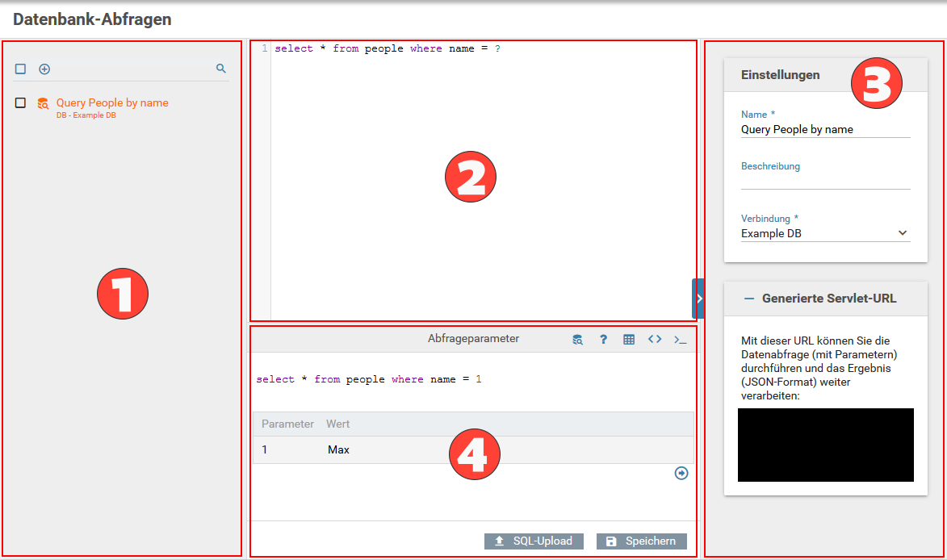This screenshot has width=947, height=560.
Task: Check the box next to Query People by name
Action: point(21,103)
